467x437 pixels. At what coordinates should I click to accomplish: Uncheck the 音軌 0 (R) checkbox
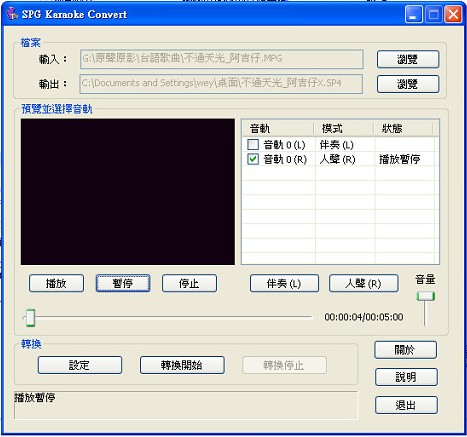(x=253, y=159)
